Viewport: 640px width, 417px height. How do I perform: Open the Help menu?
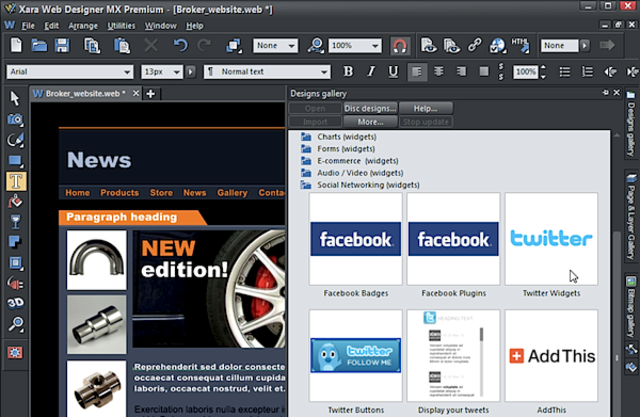pyautogui.click(x=195, y=26)
